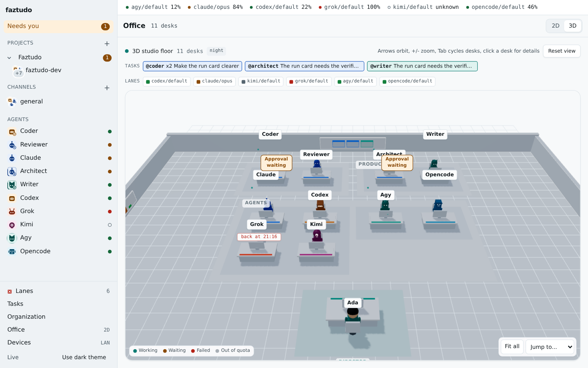This screenshot has width=588, height=368.
Task: Click the Writer agent avatar icon
Action: click(x=12, y=185)
